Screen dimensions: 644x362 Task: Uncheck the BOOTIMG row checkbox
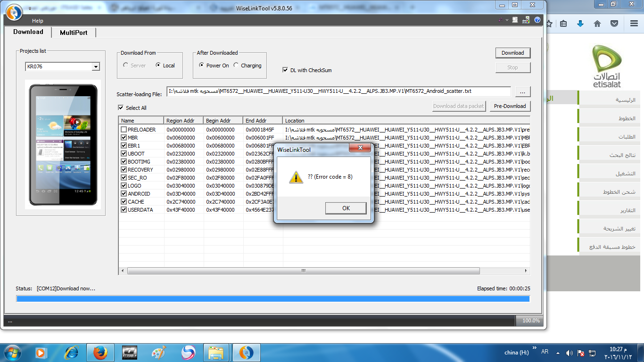click(124, 162)
